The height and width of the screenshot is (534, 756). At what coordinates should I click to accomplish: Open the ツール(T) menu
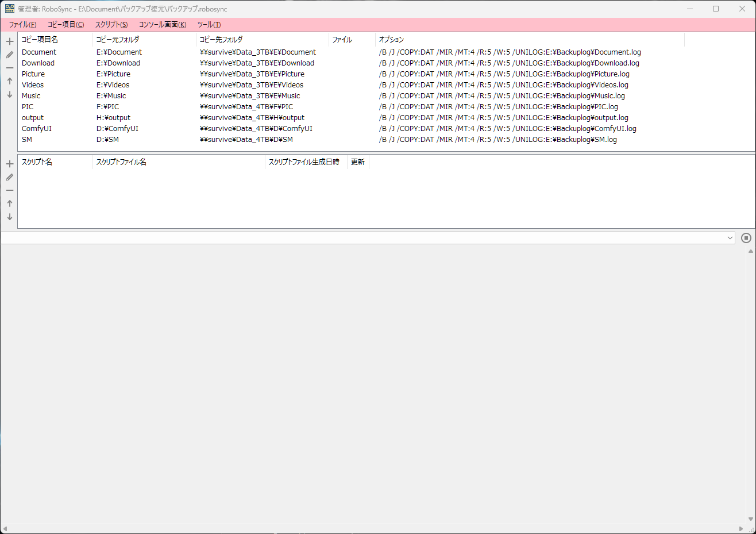pos(209,25)
